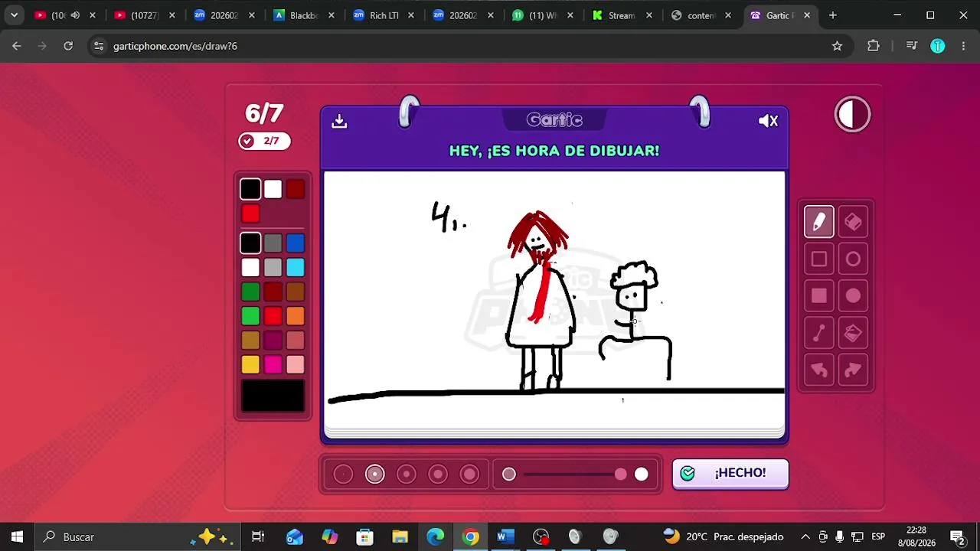Screen dimensions: 980x551
Task: Select the brown color swatch
Action: pyautogui.click(x=296, y=292)
